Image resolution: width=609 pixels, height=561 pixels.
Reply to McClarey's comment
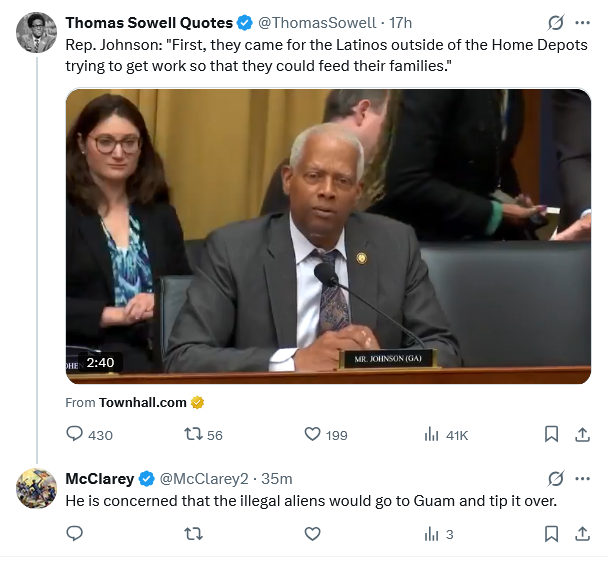pyautogui.click(x=75, y=534)
